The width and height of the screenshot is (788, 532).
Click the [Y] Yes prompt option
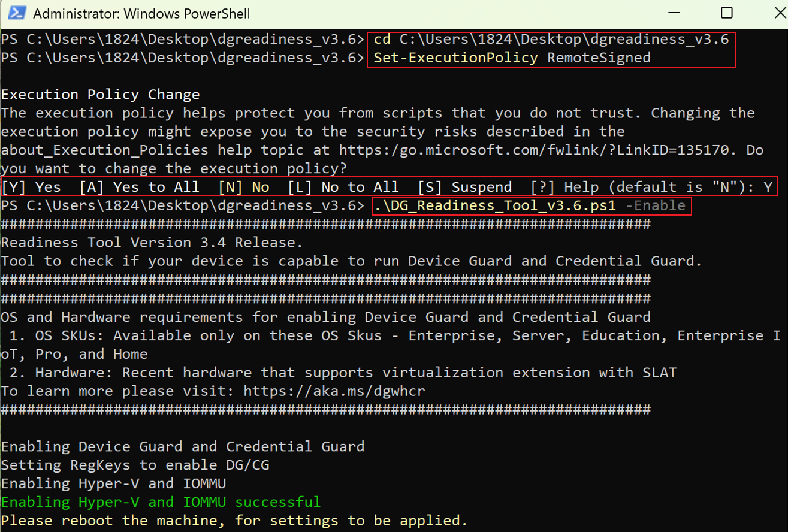coord(31,187)
